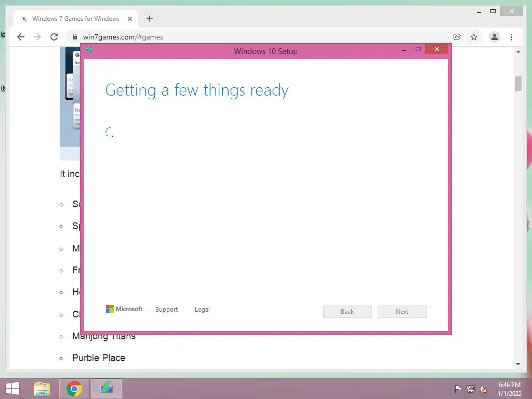532x399 pixels.
Task: Click the network tray icon
Action: pos(471,389)
